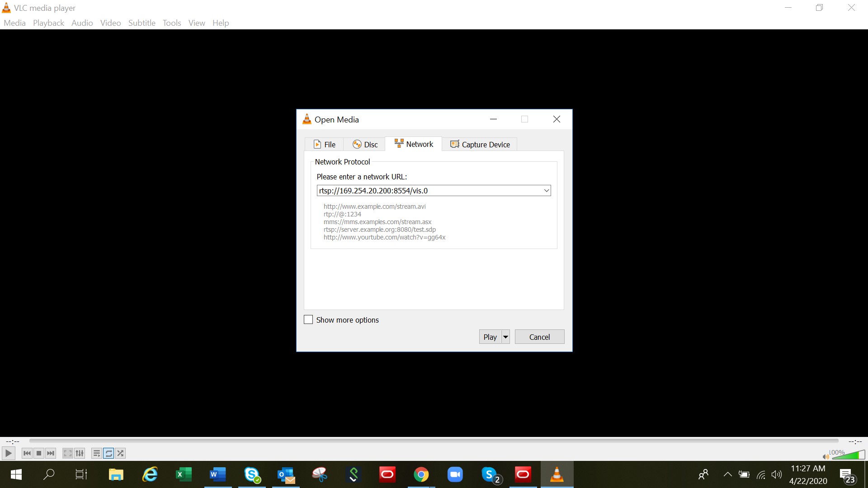Open the Playback menu
The width and height of the screenshot is (868, 488).
point(48,23)
